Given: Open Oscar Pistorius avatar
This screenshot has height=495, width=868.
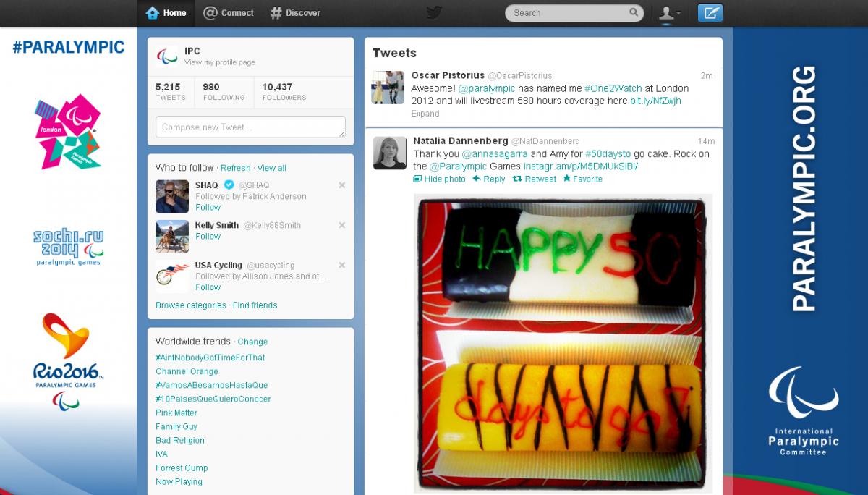Looking at the screenshot, I should pyautogui.click(x=388, y=88).
